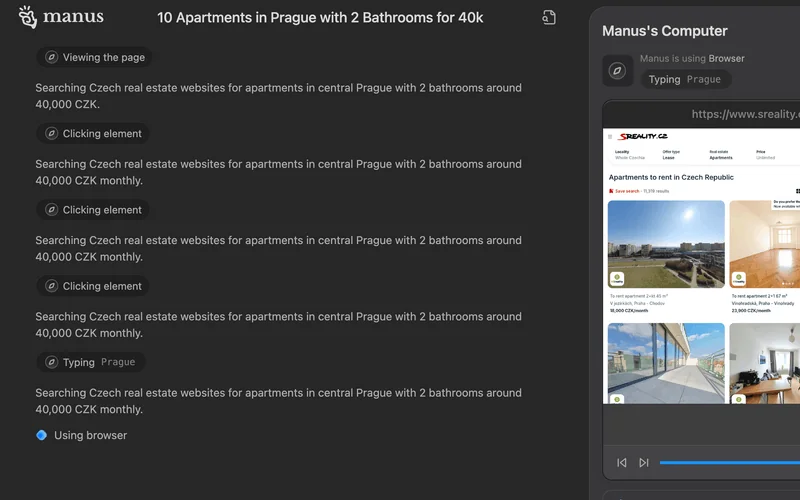Screen dimensions: 800x500
Task: Select the third "Clicking element" step chip
Action: 93,286
